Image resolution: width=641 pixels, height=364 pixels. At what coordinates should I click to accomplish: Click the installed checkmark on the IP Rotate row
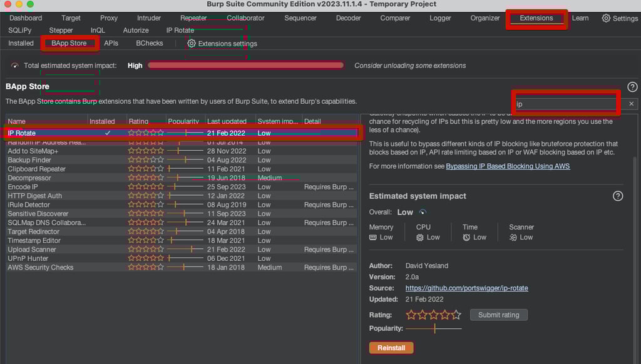[x=108, y=133]
